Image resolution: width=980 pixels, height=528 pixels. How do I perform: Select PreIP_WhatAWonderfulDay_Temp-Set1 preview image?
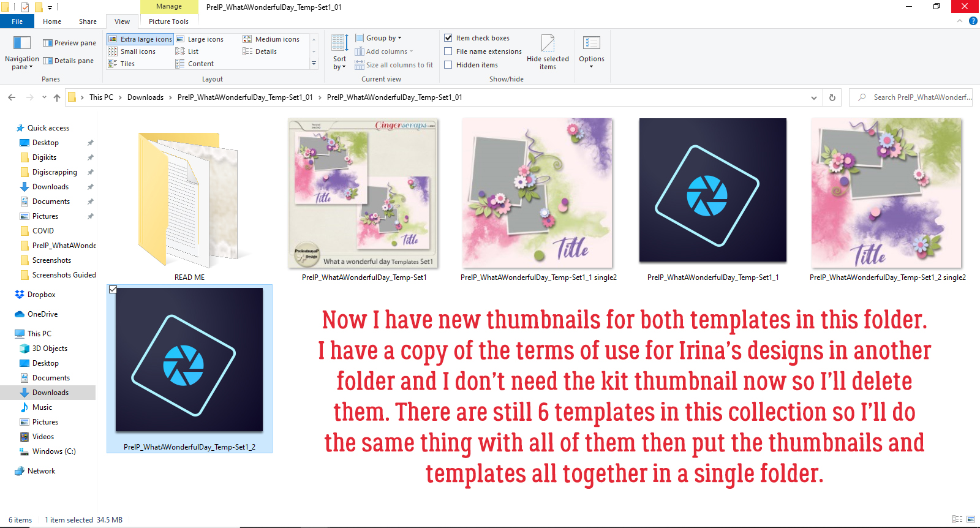pos(364,200)
